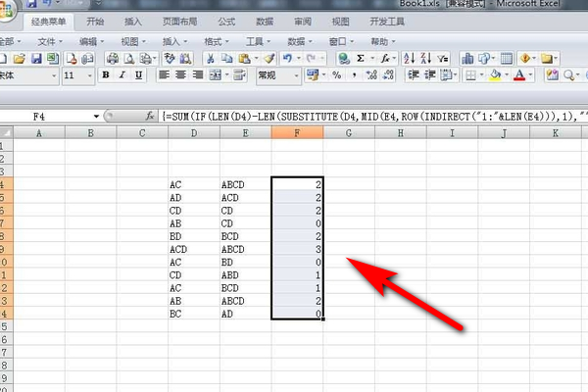Viewport: 588px width, 392px height.
Task: Open the 开发工具 ribbon tab
Action: [x=387, y=22]
